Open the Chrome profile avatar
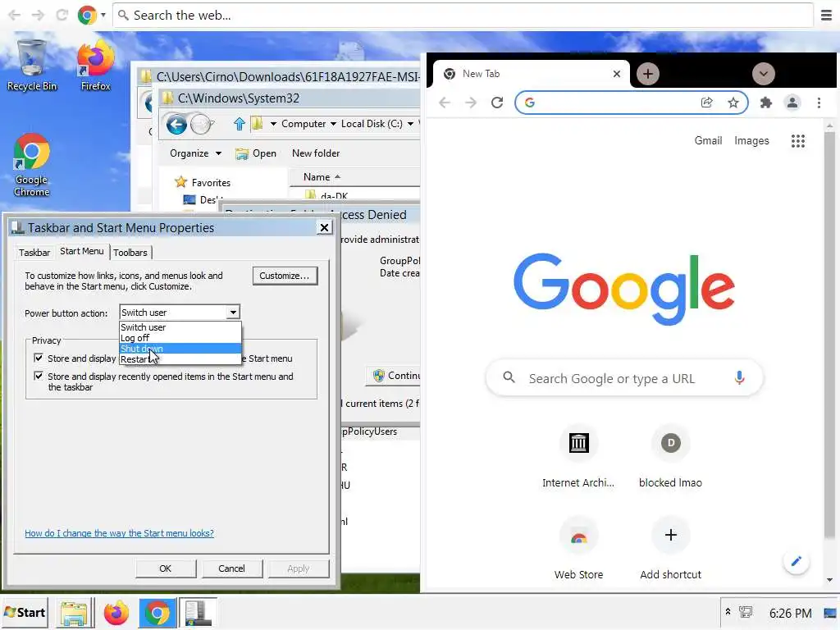 pyautogui.click(x=792, y=103)
